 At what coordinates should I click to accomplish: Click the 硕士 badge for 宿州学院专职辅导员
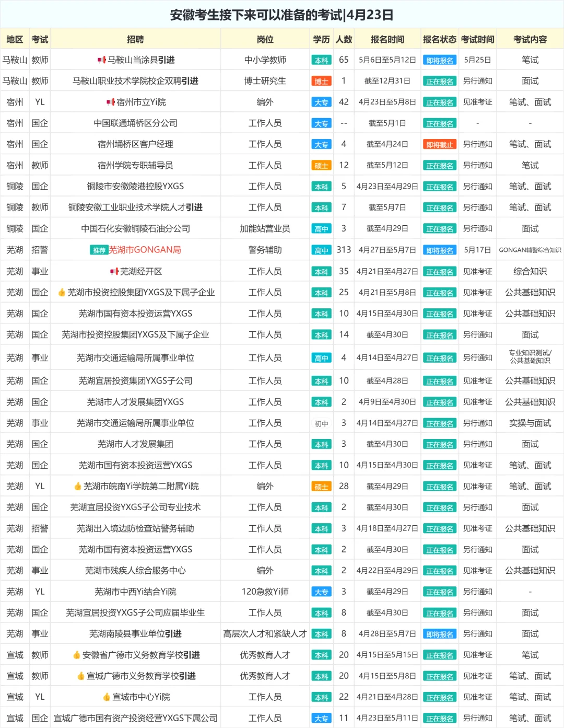321,165
